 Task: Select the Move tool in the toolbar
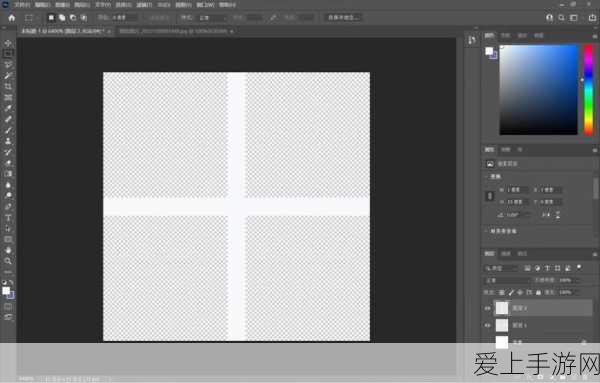coord(8,43)
